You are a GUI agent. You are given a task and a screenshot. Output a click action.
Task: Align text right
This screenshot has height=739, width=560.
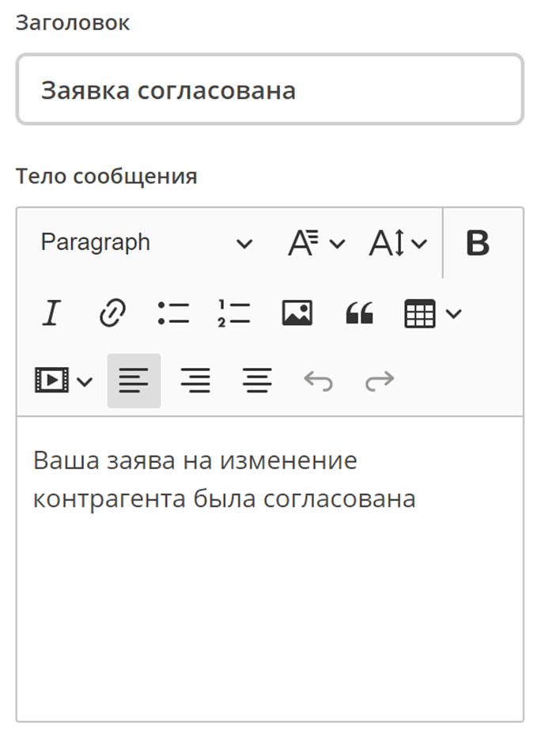coord(195,381)
